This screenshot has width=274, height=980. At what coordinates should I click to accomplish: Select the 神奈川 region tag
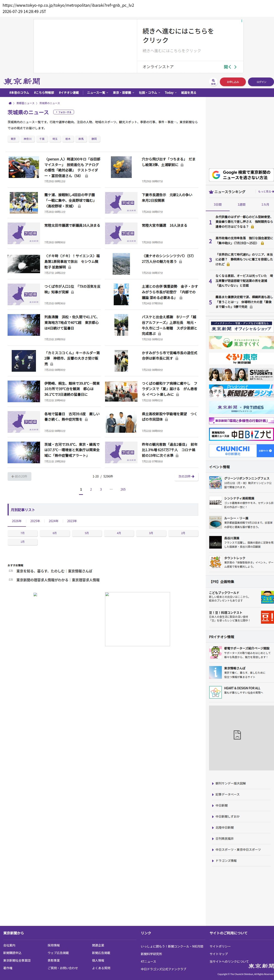(27, 139)
